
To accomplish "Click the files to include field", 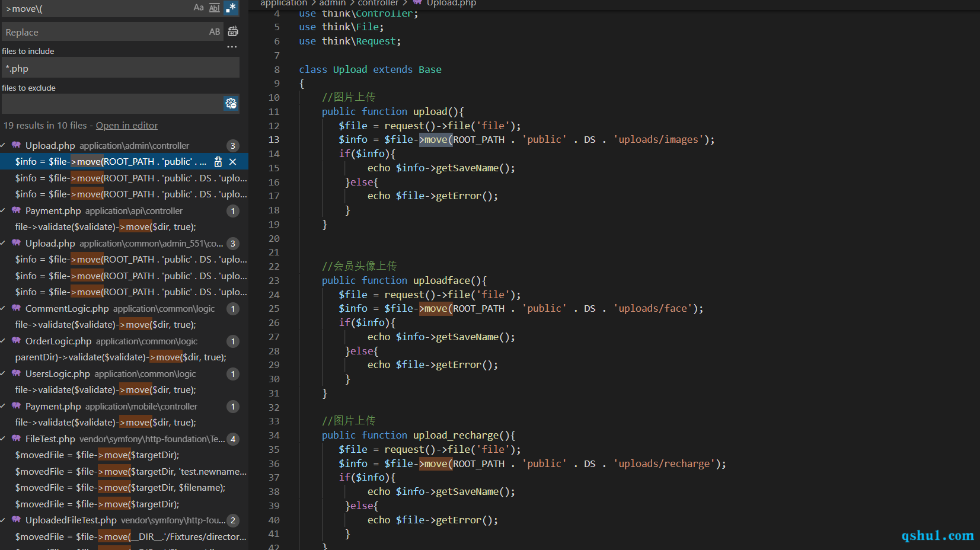I will [x=120, y=68].
